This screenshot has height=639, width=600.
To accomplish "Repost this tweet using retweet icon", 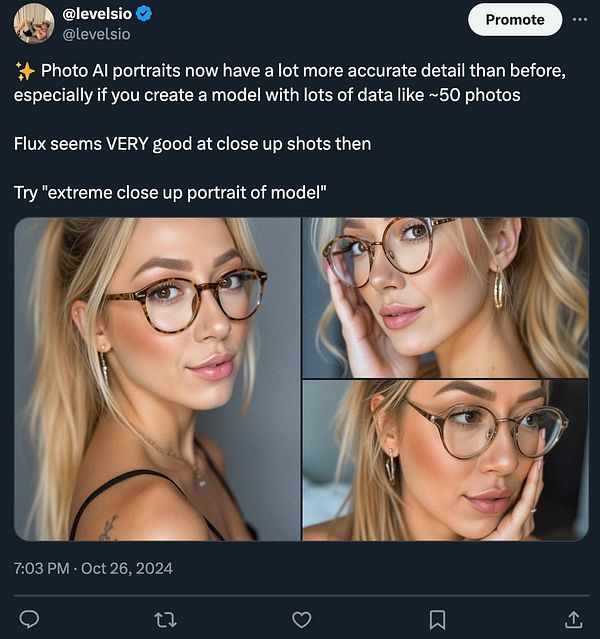I will pyautogui.click(x=165, y=620).
